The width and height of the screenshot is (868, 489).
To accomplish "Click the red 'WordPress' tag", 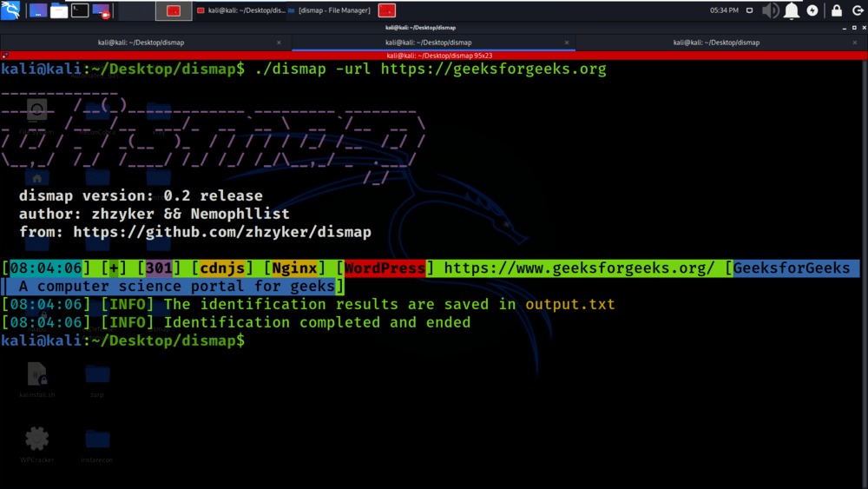I will pos(385,268).
